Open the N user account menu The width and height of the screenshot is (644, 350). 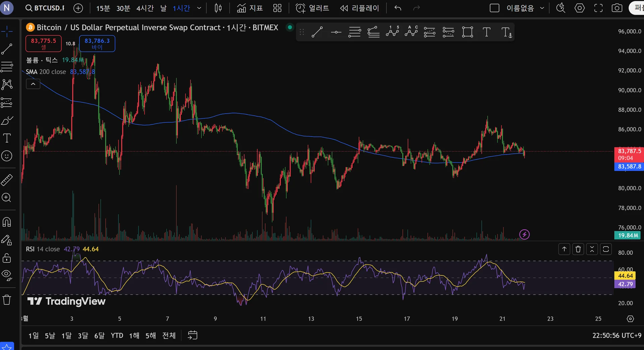pyautogui.click(x=7, y=8)
